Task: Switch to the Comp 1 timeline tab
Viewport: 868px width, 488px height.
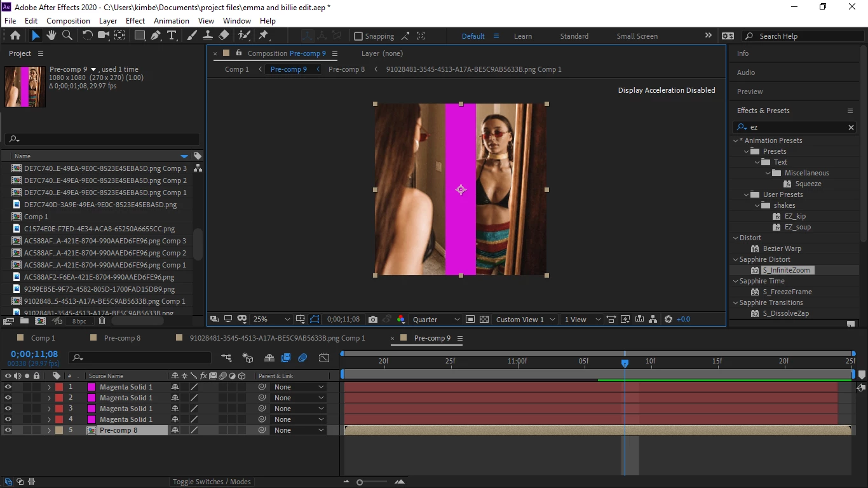Action: pos(43,338)
